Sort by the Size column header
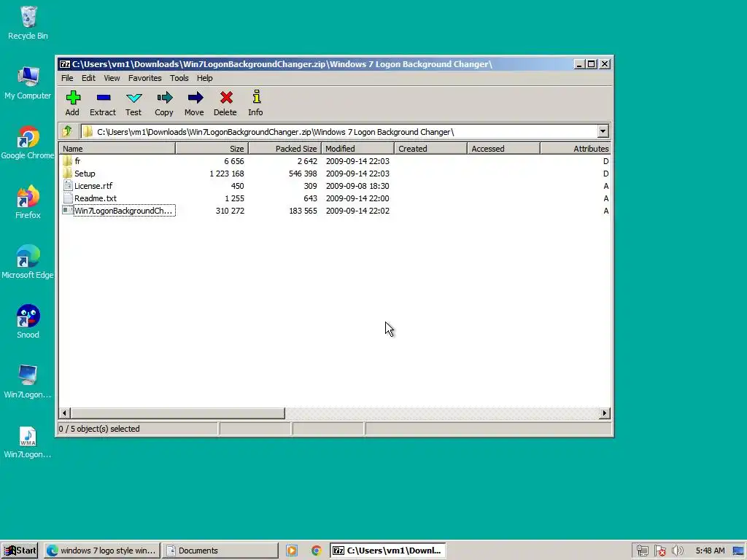The height and width of the screenshot is (560, 747). 212,149
